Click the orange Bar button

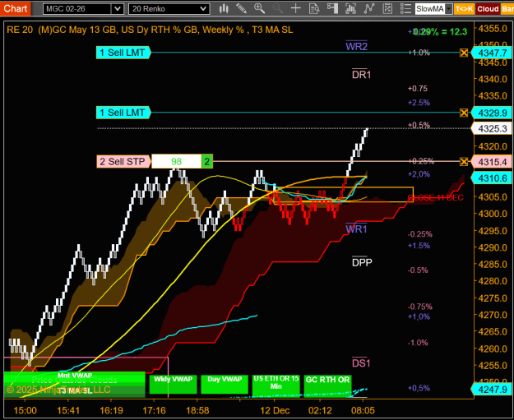(x=507, y=9)
